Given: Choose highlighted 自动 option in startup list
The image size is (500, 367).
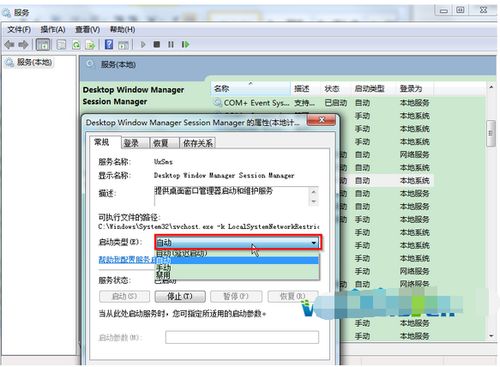Looking at the screenshot, I should pos(237,260).
